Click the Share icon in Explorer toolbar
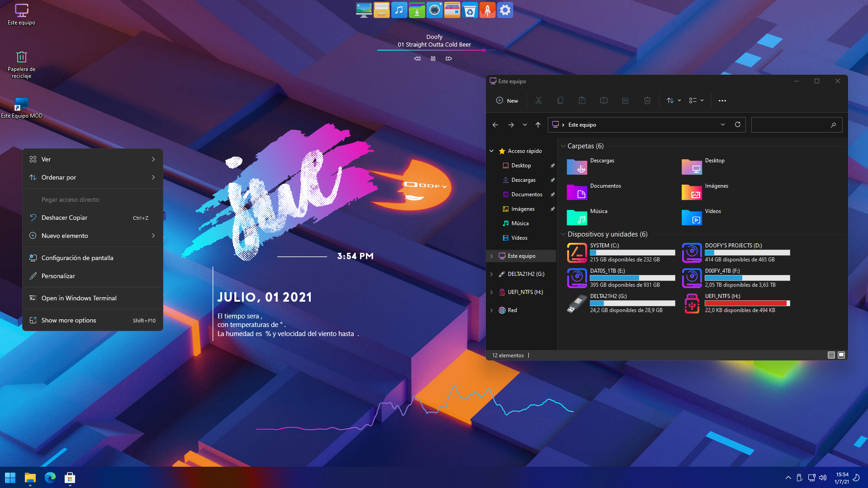Screen dimensions: 868x488 coord(625,100)
